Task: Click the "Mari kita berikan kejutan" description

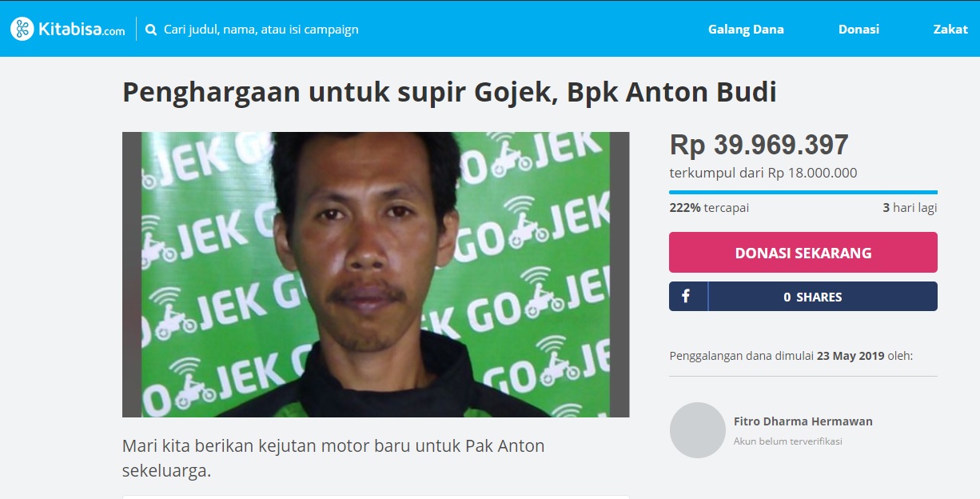Action: point(333,458)
